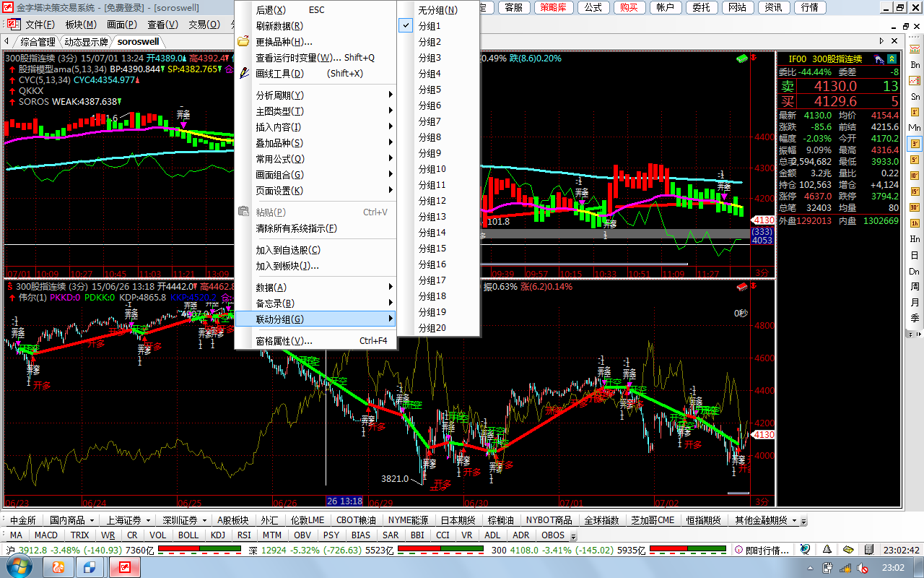Switch to the 综合管理 tab
The height and width of the screenshot is (578, 924).
point(38,42)
